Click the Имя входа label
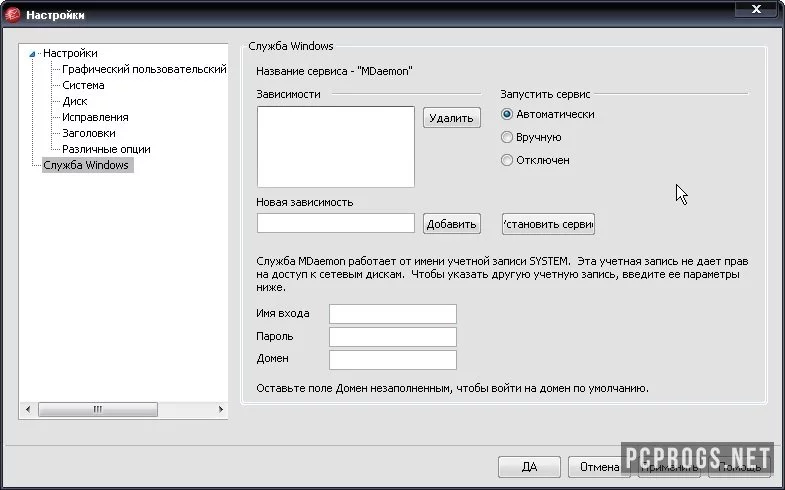 (283, 313)
